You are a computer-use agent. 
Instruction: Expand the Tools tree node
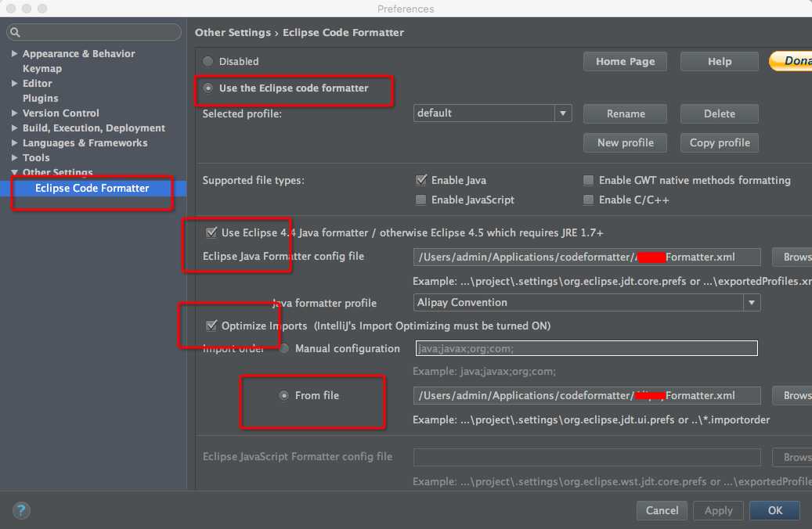click(15, 157)
